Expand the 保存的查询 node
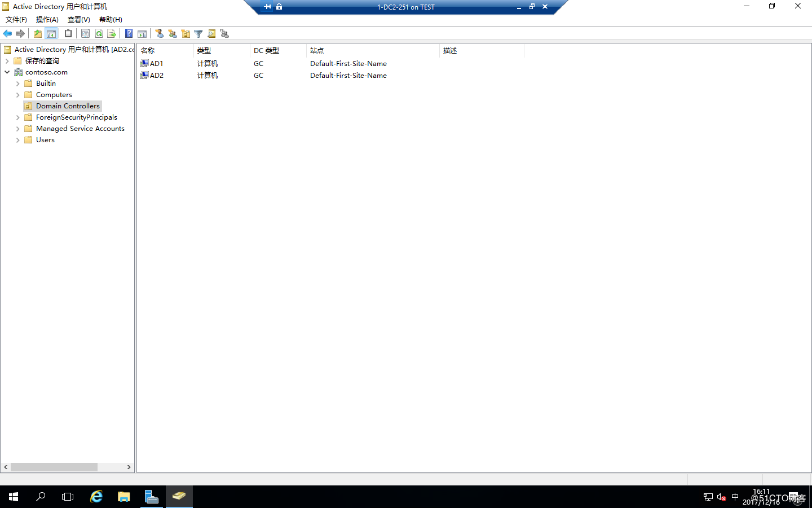The image size is (812, 508). [x=7, y=61]
